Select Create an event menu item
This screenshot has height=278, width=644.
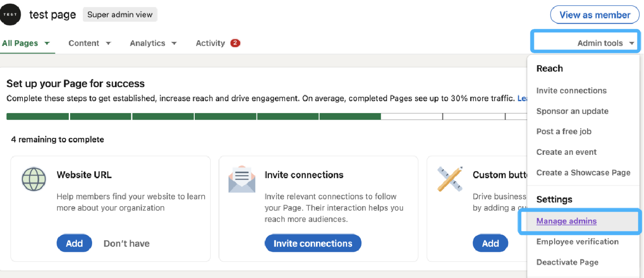[x=566, y=152]
